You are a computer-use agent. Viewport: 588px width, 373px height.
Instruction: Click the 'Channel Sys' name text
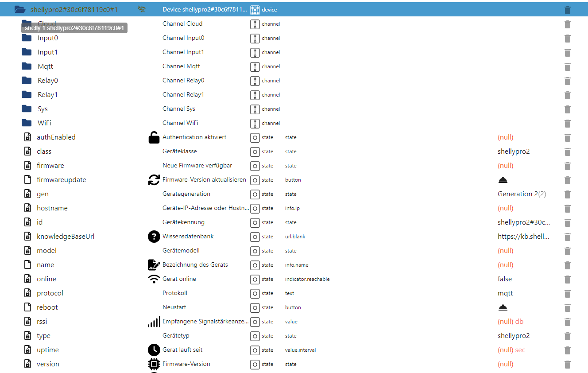coord(179,109)
